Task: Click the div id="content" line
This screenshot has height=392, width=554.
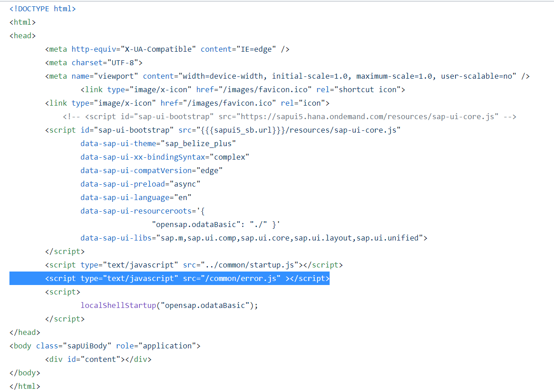Action: coord(98,359)
